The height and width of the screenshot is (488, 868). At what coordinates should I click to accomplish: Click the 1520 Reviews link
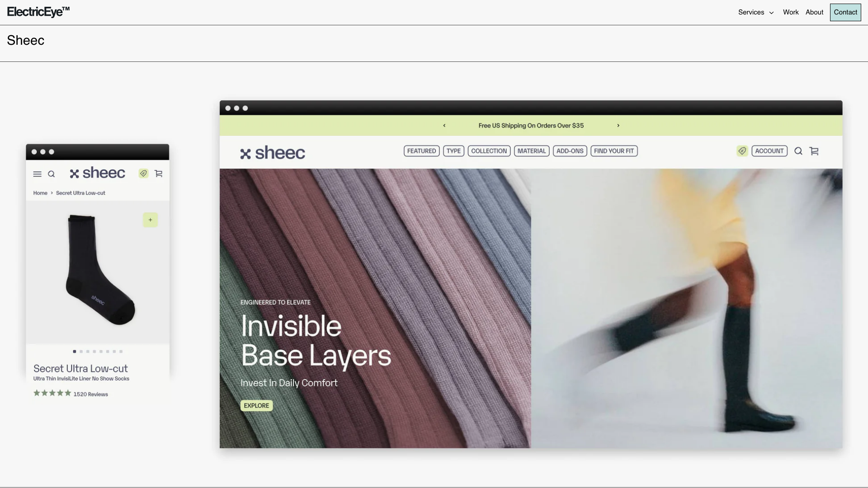point(91,394)
